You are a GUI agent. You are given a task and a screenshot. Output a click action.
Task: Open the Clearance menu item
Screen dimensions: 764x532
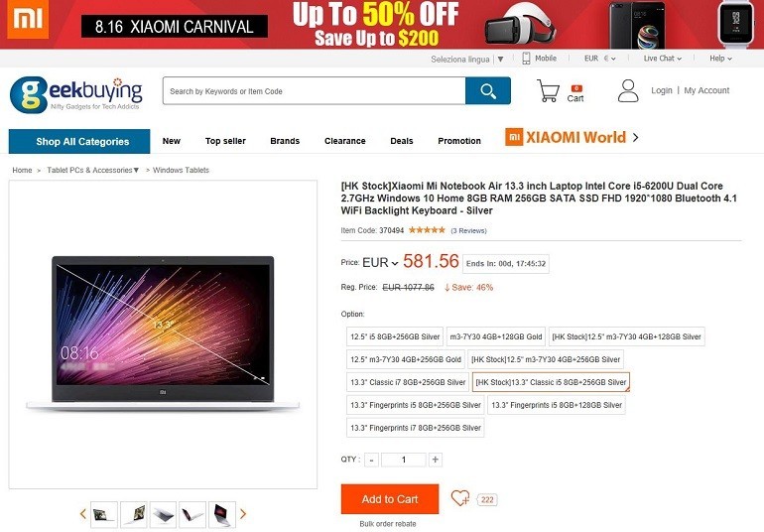point(345,141)
